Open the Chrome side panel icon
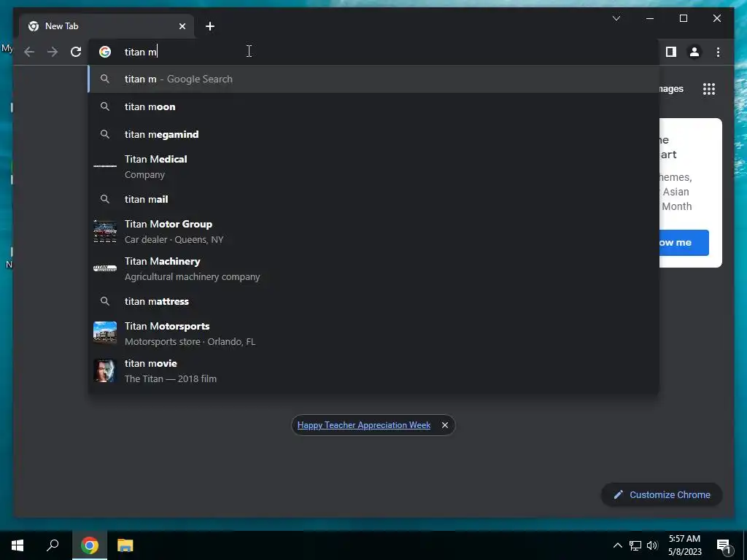747x560 pixels. 671,52
